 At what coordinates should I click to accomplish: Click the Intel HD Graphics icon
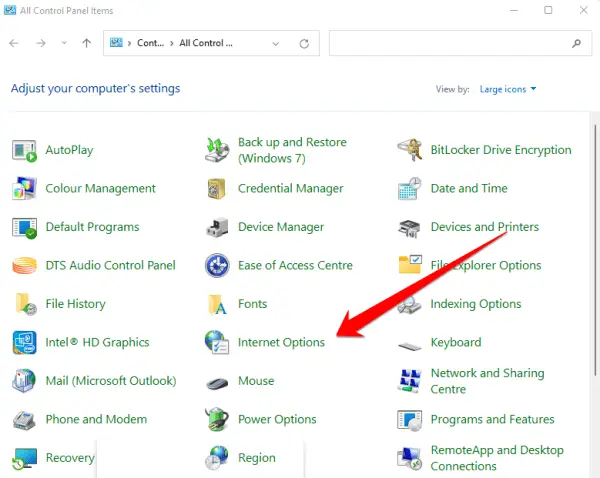point(24,343)
